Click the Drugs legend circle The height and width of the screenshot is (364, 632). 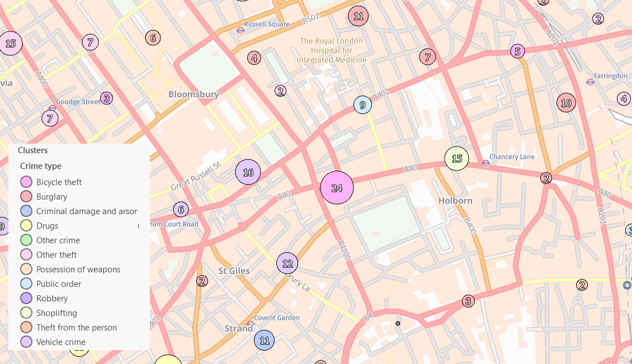coord(26,225)
